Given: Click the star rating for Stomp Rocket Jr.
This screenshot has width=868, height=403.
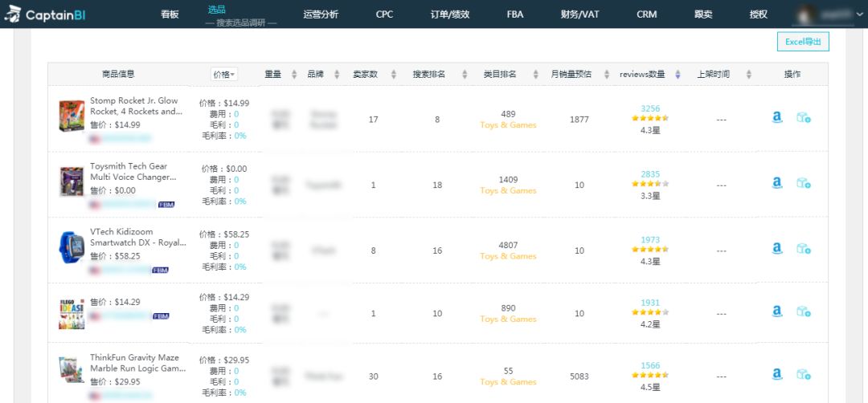Looking at the screenshot, I should (x=650, y=118).
